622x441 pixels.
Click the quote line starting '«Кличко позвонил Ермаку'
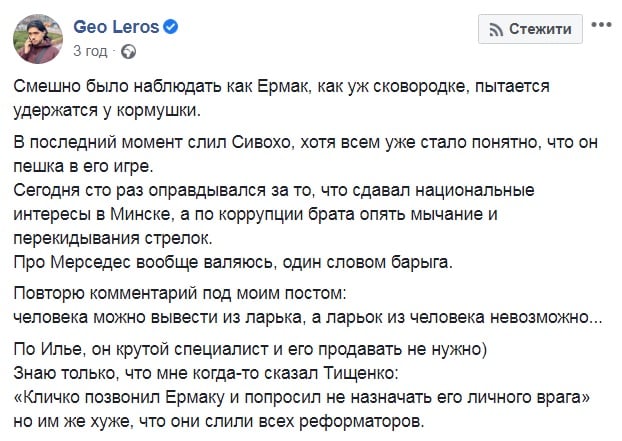click(x=302, y=397)
